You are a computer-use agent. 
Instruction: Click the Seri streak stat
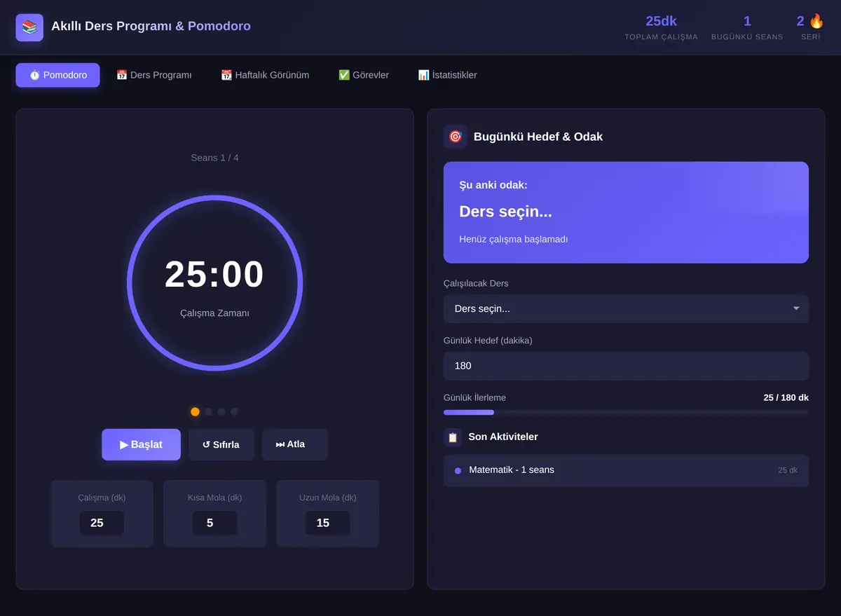click(x=811, y=27)
